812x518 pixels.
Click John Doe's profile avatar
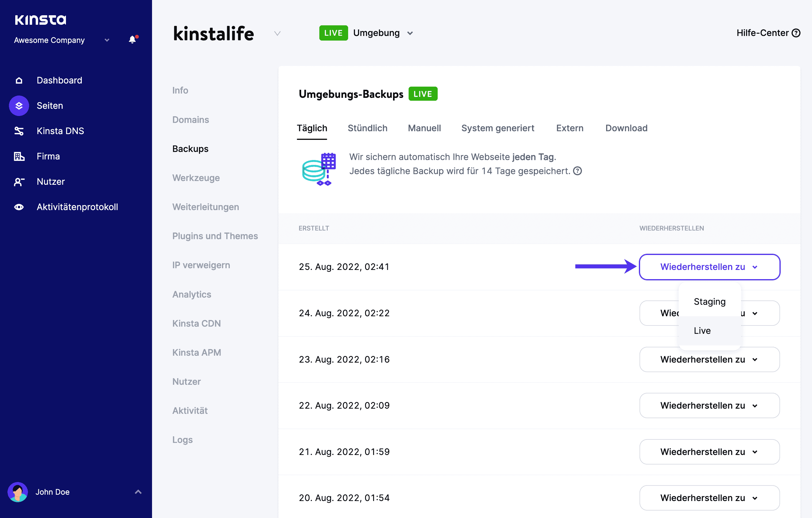[x=18, y=492]
